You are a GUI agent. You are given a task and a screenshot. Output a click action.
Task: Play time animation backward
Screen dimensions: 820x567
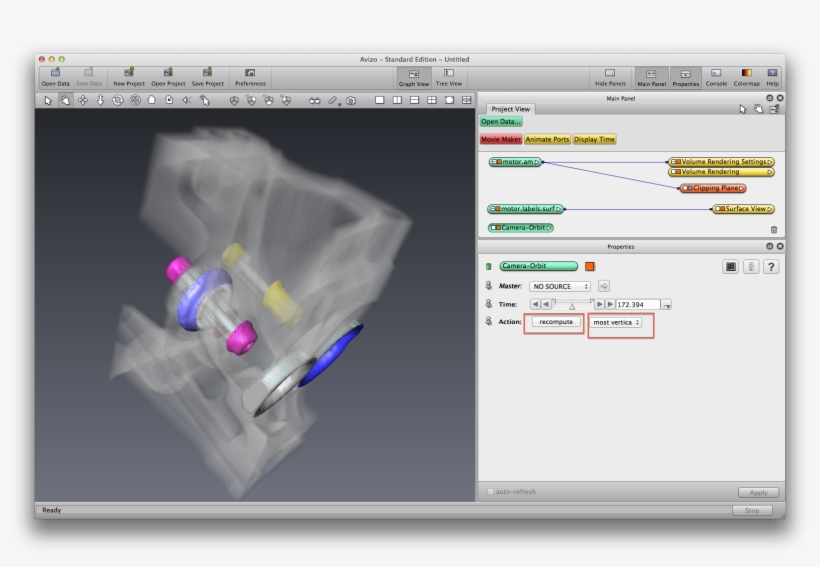[545, 304]
